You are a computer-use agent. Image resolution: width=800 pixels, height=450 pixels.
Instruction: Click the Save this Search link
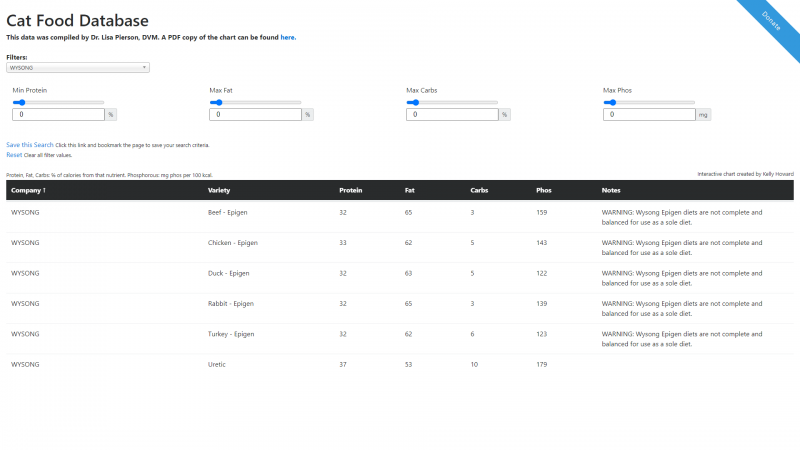[x=30, y=145]
